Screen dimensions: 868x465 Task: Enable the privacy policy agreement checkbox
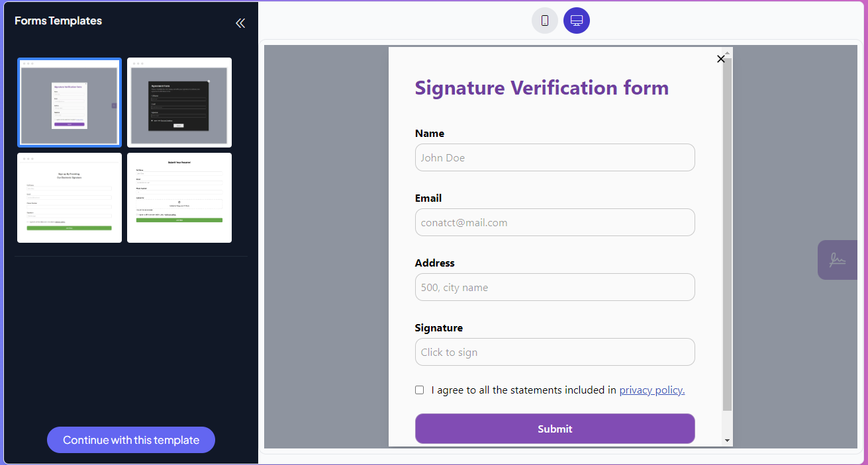(x=419, y=390)
